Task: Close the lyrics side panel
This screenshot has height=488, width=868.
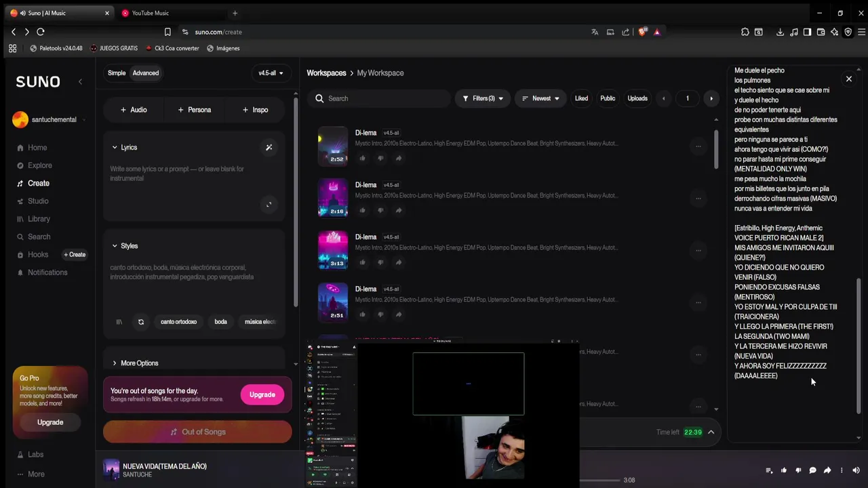Action: click(848, 79)
